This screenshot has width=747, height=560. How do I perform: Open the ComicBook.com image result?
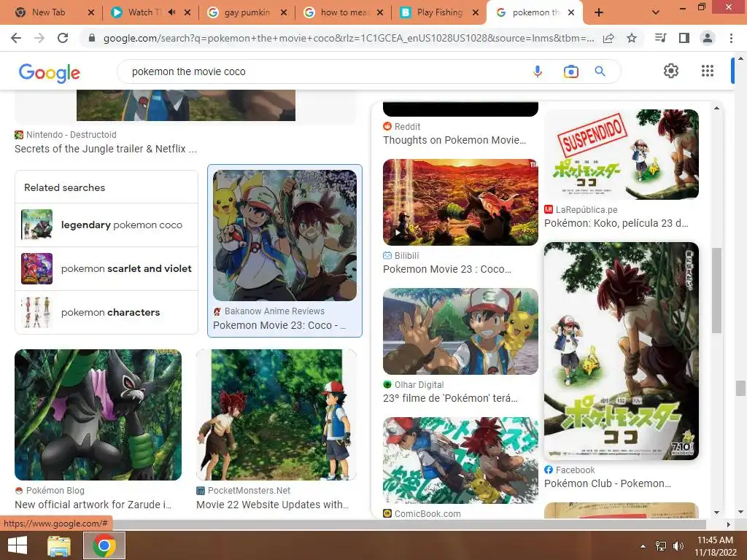pyautogui.click(x=461, y=461)
